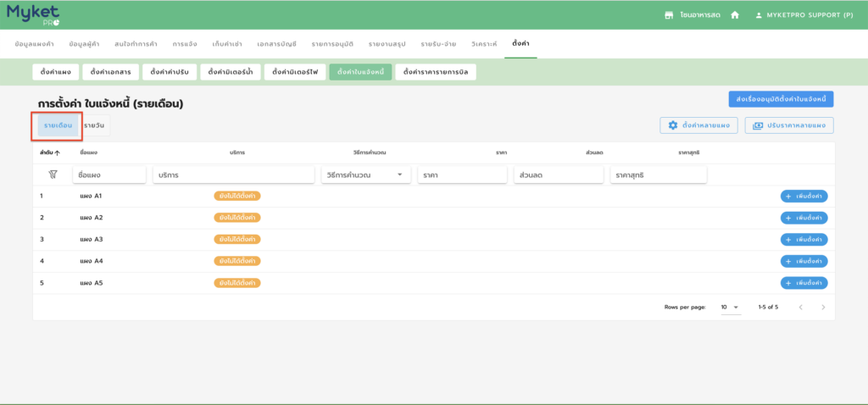Switch to รายเดือน toggle
This screenshot has height=405, width=868.
(58, 125)
